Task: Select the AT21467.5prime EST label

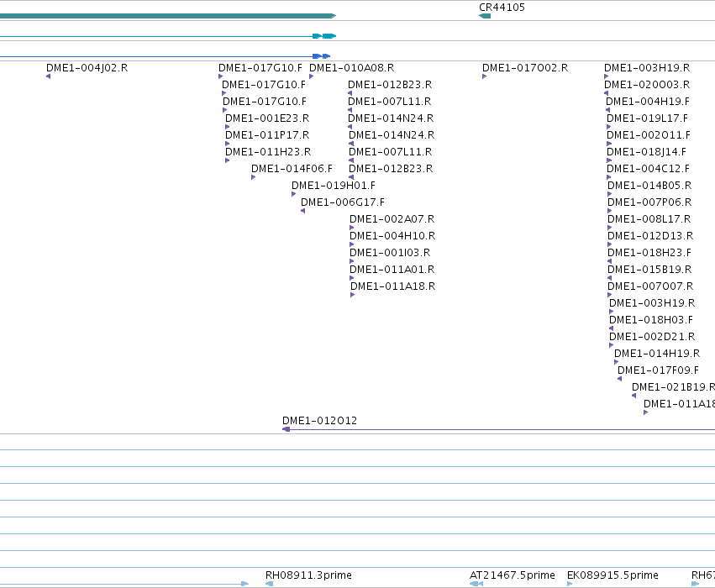Action: pyautogui.click(x=512, y=575)
